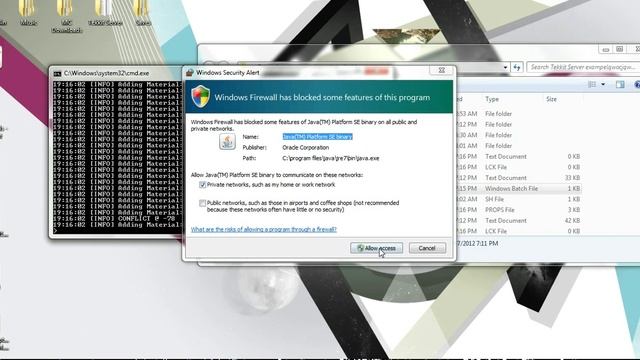Open the Explorer address bar history dropdown
Viewport: 640px width, 360px height.
tap(505, 67)
